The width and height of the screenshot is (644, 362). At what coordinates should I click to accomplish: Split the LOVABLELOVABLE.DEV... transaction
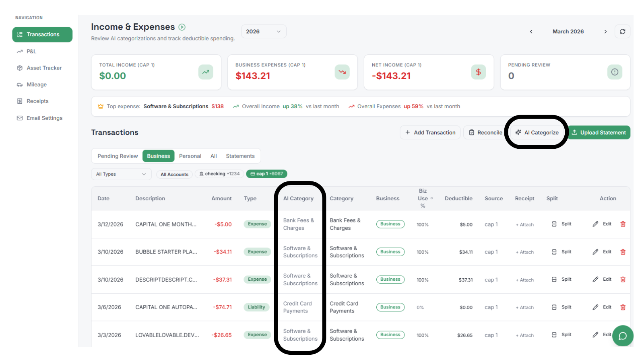561,335
